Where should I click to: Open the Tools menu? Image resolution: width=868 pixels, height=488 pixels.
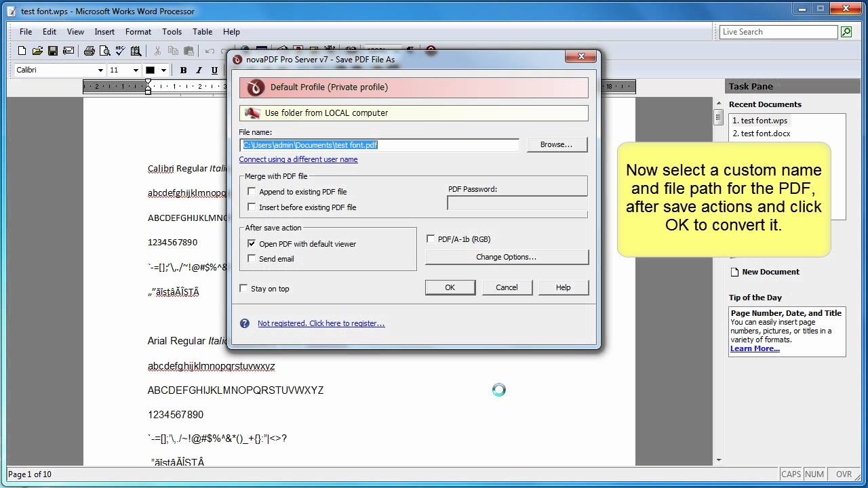pyautogui.click(x=172, y=32)
